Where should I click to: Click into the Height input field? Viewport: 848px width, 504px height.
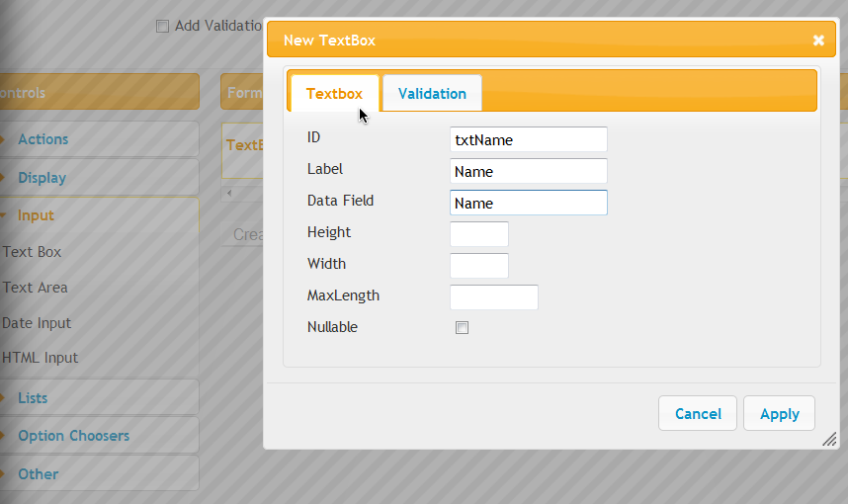tap(479, 234)
